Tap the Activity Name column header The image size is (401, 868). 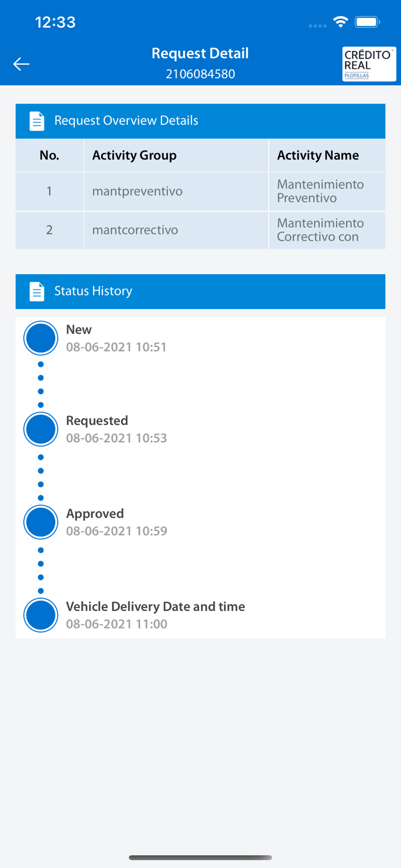[318, 155]
